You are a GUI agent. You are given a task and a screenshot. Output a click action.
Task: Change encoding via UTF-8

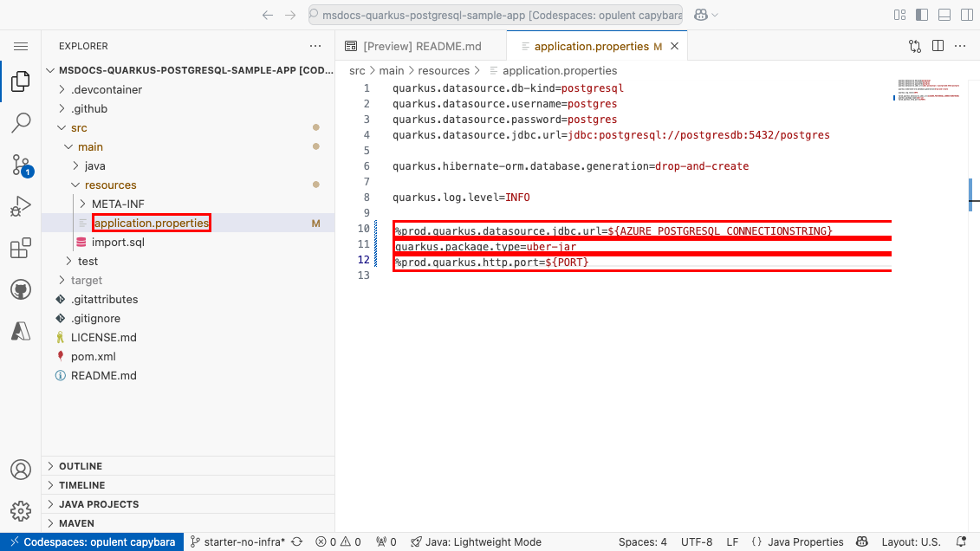pyautogui.click(x=697, y=542)
